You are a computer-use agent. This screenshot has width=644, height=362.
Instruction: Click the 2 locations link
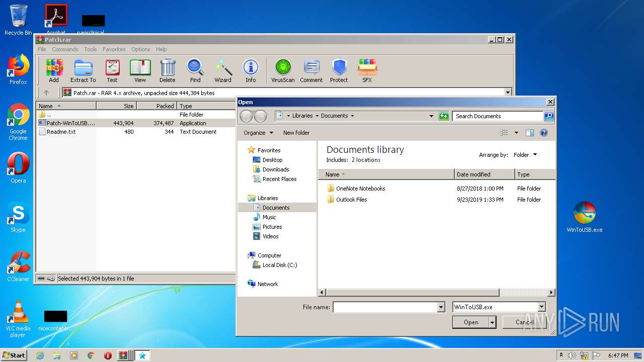(x=366, y=160)
